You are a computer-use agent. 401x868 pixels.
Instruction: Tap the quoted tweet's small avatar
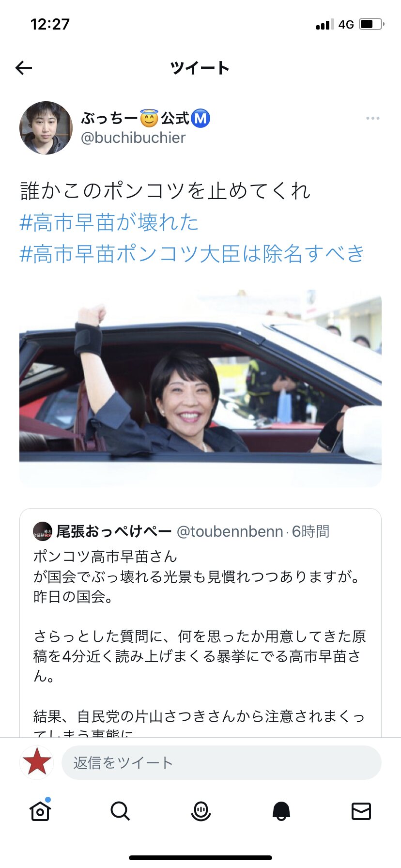(x=43, y=531)
